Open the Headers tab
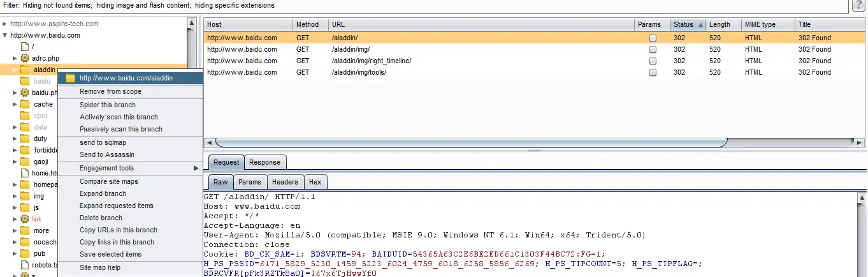The width and height of the screenshot is (868, 277). coord(285,182)
